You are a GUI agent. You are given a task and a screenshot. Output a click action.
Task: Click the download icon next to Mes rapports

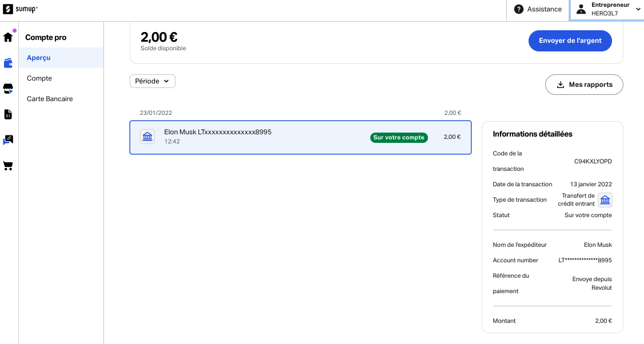(x=561, y=85)
